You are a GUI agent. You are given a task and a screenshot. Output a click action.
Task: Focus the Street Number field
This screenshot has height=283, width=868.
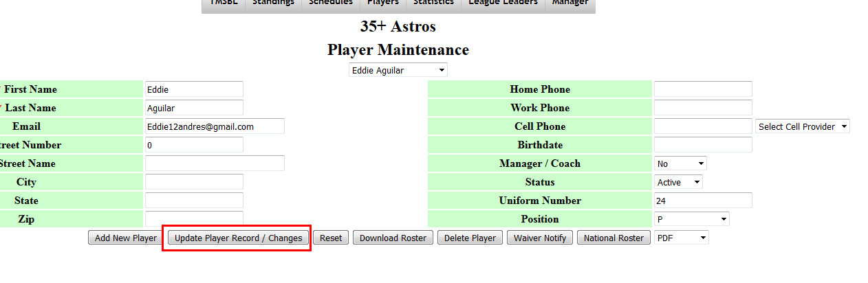tap(194, 145)
